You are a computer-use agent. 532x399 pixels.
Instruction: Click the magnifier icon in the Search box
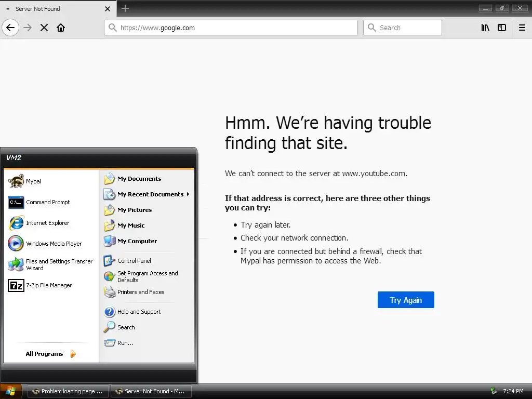[x=372, y=28]
